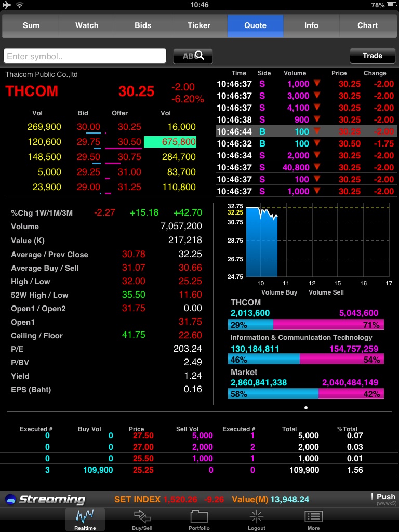Image resolution: width=399 pixels, height=532 pixels.
Task: Tap the Information & Communication Technology volume bar
Action: pos(305,359)
